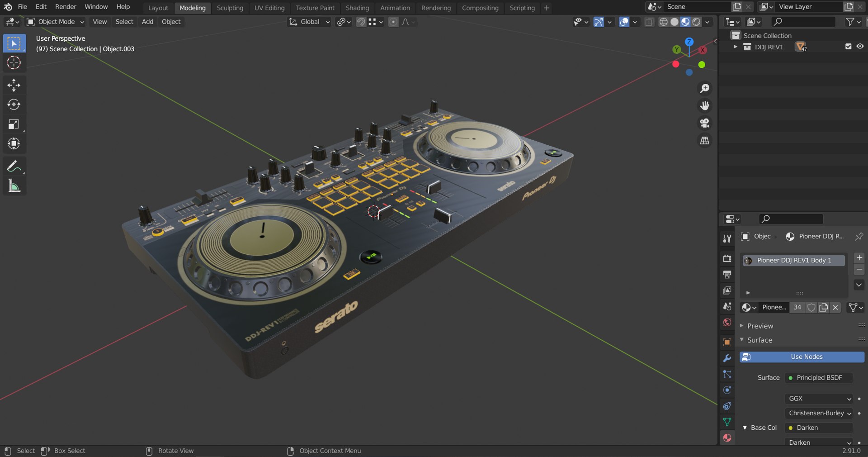Open the Output properties tab
Screen dimensions: 868x457
pyautogui.click(x=727, y=274)
